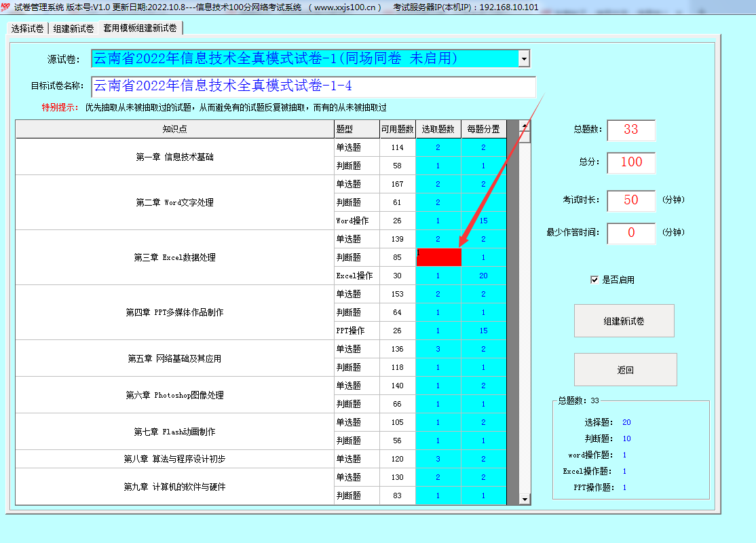
Task: Click the 判断题 count 10 in summary
Action: [626, 439]
